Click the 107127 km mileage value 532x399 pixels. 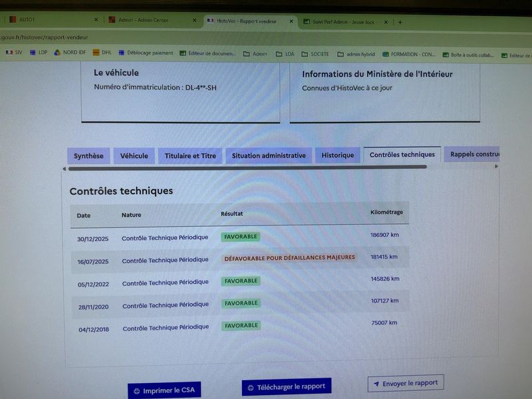pyautogui.click(x=385, y=301)
